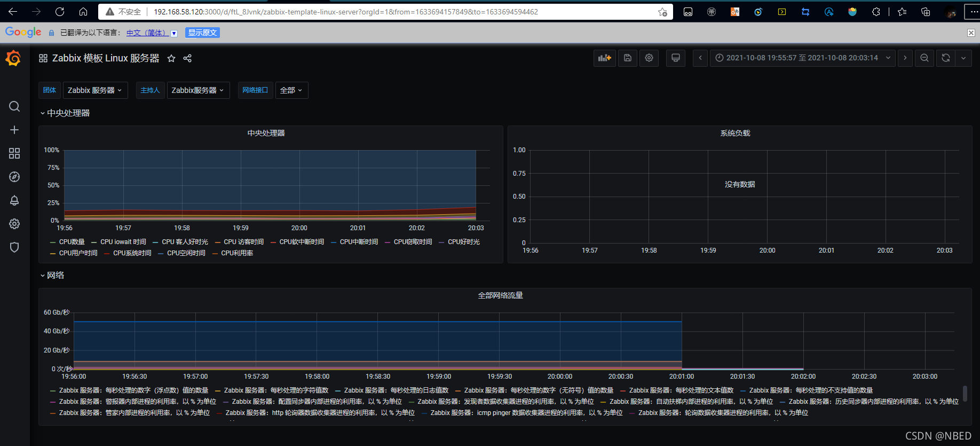This screenshot has width=980, height=446.
Task: Open Alerting bell icon
Action: pos(14,200)
